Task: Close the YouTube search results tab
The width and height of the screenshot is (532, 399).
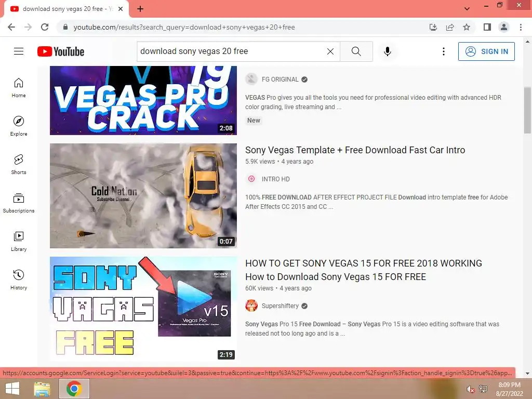Action: 121,9
